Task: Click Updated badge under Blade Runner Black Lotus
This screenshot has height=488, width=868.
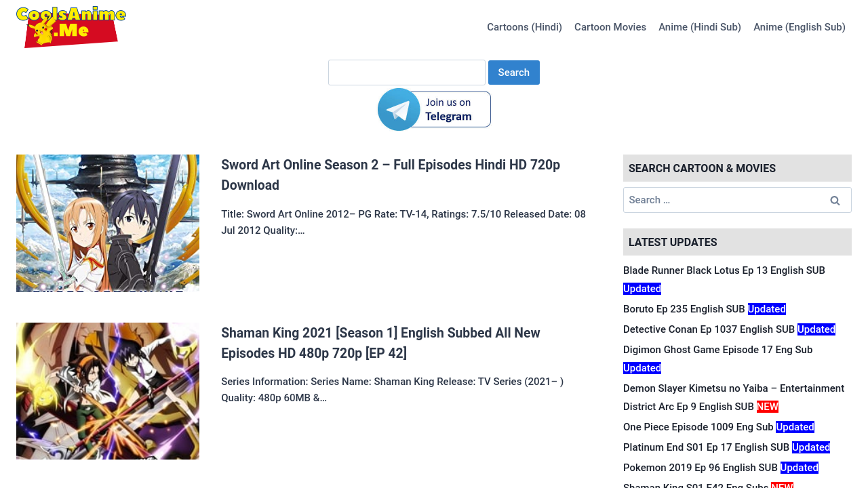Action: coord(642,289)
